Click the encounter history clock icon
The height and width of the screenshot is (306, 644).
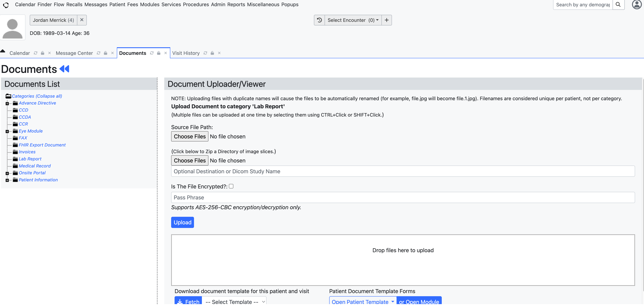point(319,20)
